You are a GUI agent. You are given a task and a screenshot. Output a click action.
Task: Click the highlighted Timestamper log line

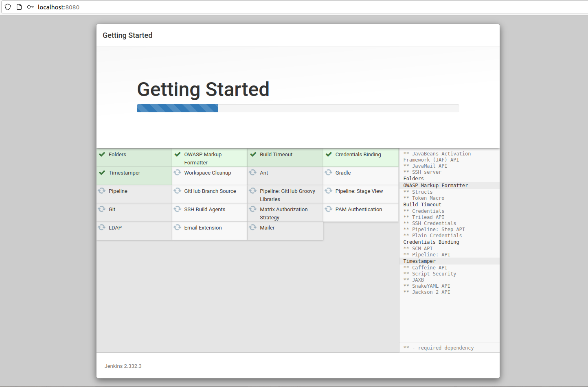(450, 261)
